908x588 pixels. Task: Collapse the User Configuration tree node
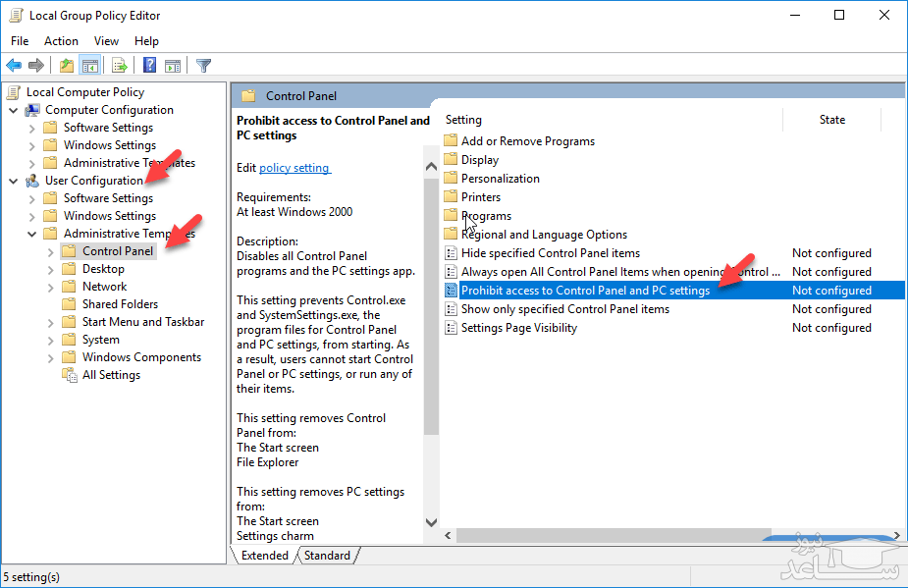pyautogui.click(x=14, y=181)
